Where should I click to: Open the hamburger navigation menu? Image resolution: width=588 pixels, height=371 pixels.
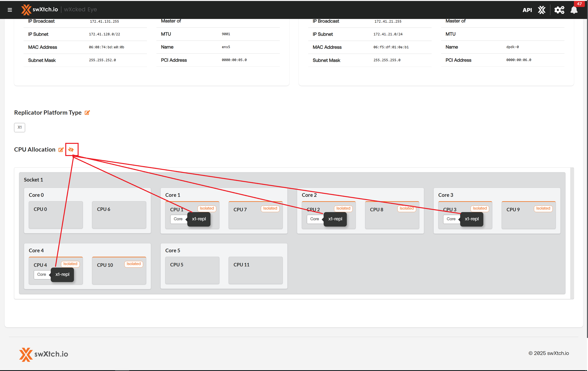[x=10, y=10]
